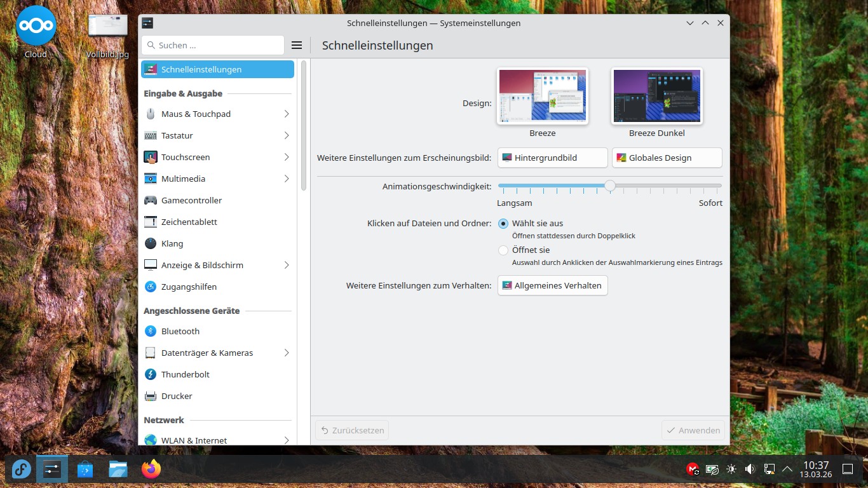
Task: Click the Thunderbolt icon
Action: [x=151, y=374]
